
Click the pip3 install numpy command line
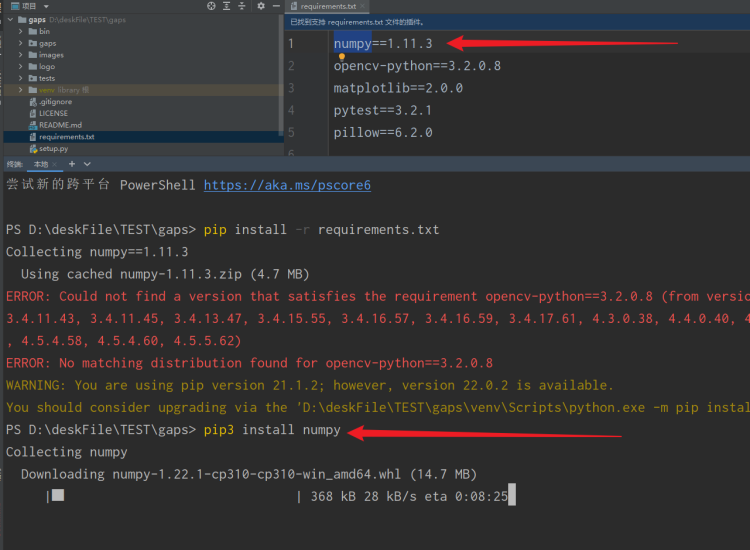coord(272,429)
